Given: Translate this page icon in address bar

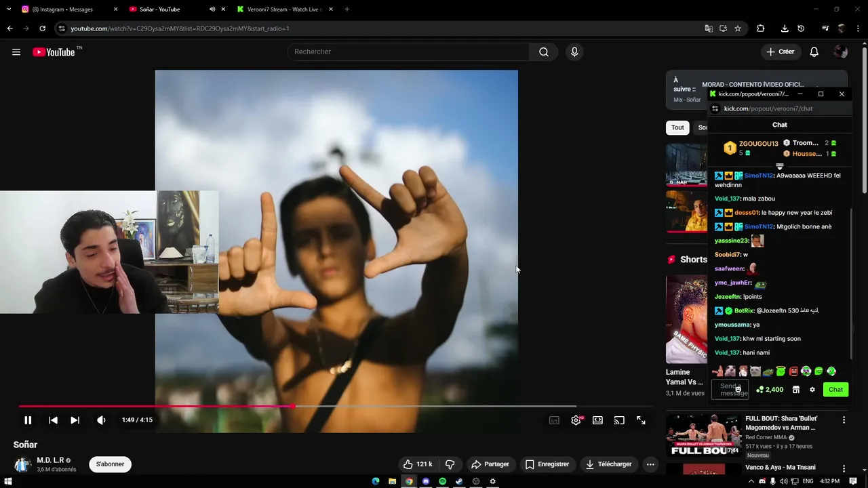Looking at the screenshot, I should coord(709,28).
